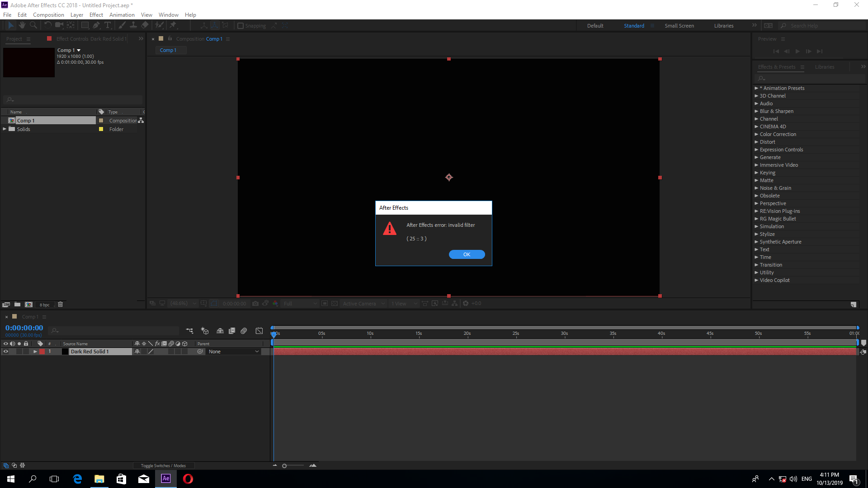
Task: Click OK to dismiss the invalid filter error
Action: [467, 254]
